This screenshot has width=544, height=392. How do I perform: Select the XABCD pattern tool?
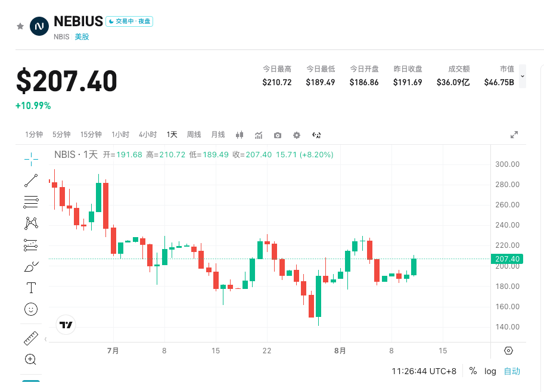[x=31, y=223]
